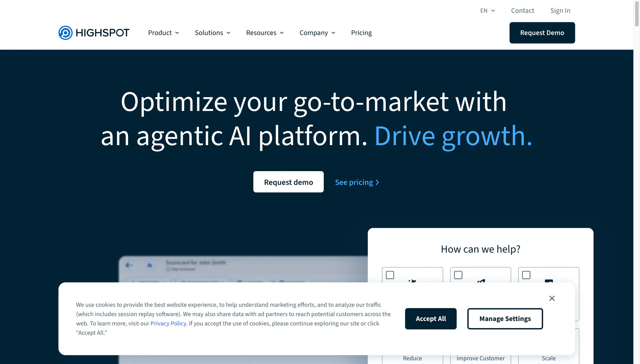Click the Request Demo header button
Screen dimensions: 640x364
[x=542, y=33]
